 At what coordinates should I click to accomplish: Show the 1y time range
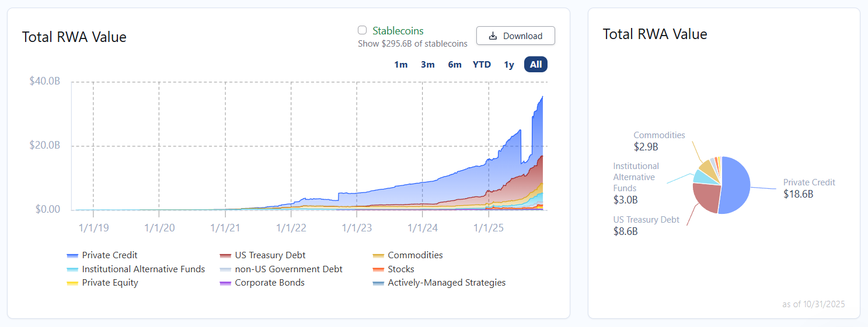pos(509,65)
